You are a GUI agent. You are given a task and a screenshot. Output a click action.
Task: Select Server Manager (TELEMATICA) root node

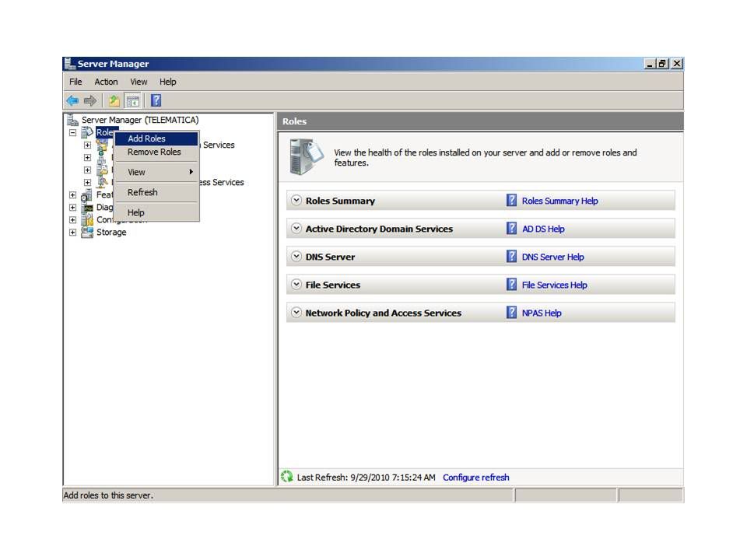(x=139, y=120)
